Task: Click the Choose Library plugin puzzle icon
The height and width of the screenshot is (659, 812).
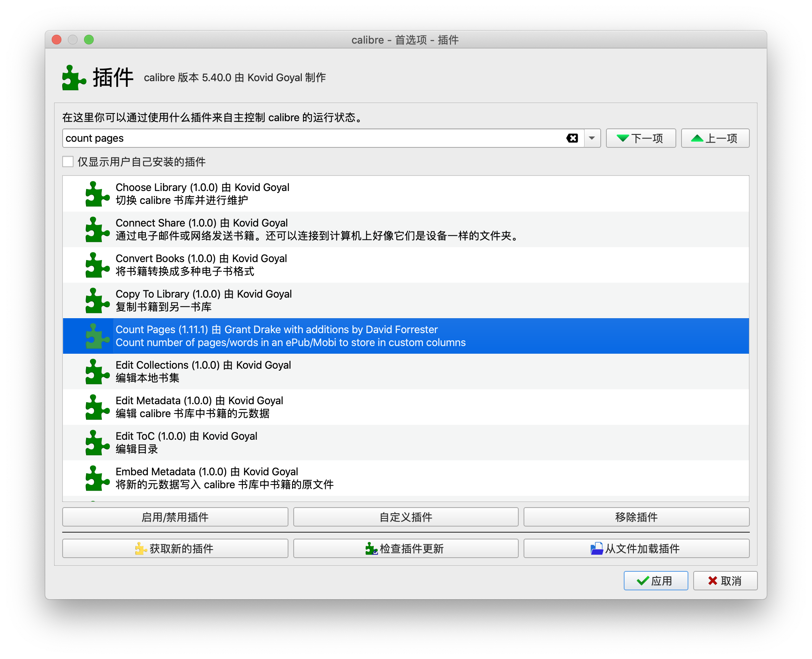Action: tap(97, 194)
